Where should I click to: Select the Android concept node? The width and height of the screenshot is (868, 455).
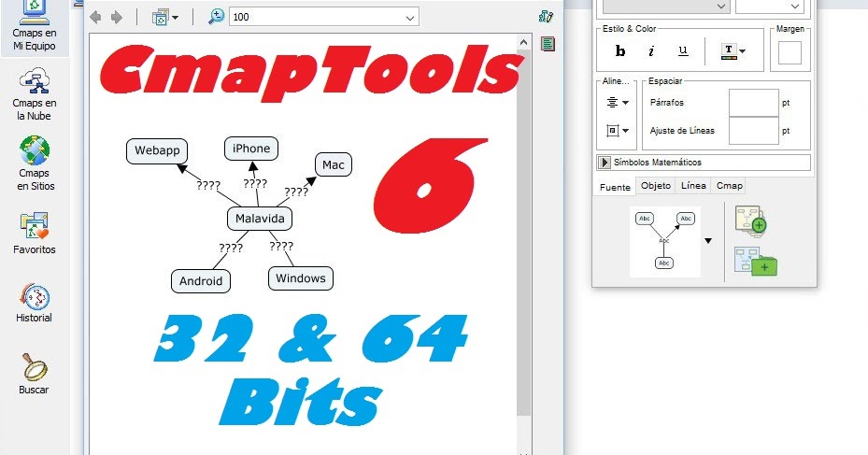[201, 281]
